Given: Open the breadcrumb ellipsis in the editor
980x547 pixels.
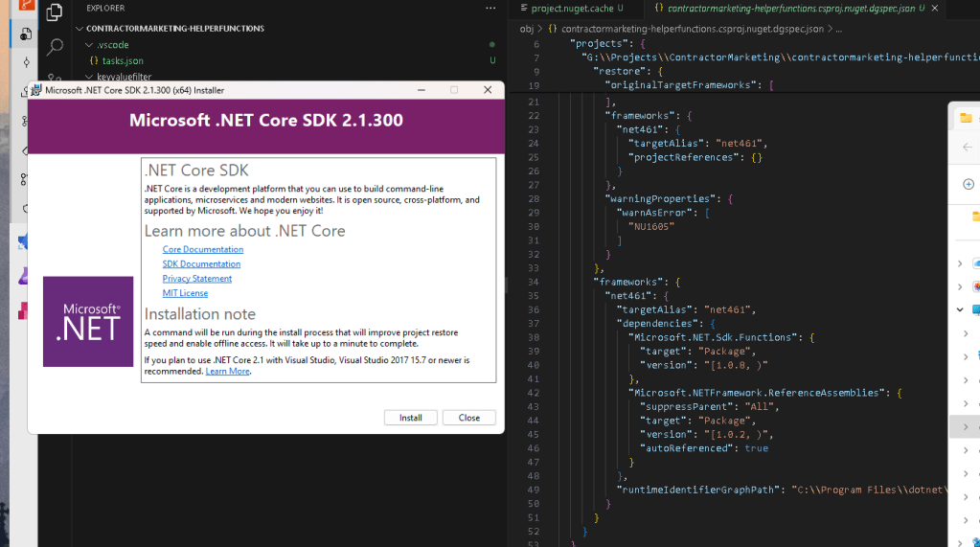Looking at the screenshot, I should click(x=839, y=29).
